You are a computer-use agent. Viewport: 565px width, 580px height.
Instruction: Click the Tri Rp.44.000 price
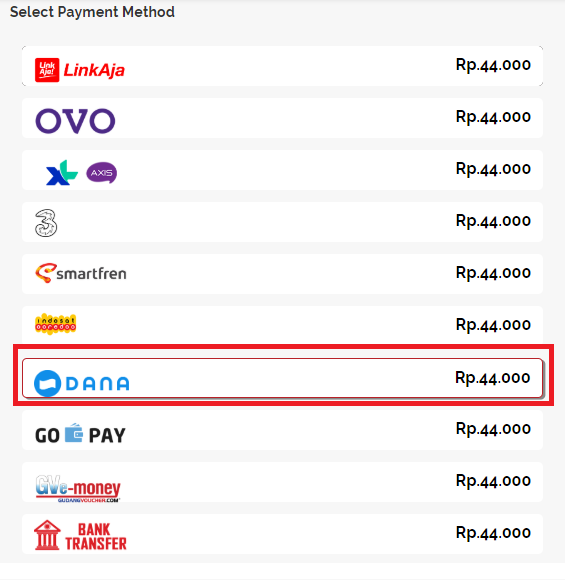493,221
